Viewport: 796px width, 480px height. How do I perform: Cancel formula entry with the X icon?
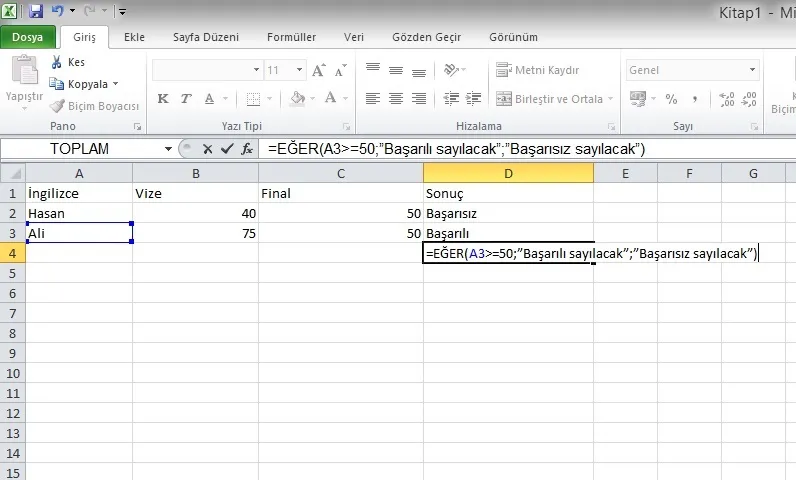coord(207,148)
